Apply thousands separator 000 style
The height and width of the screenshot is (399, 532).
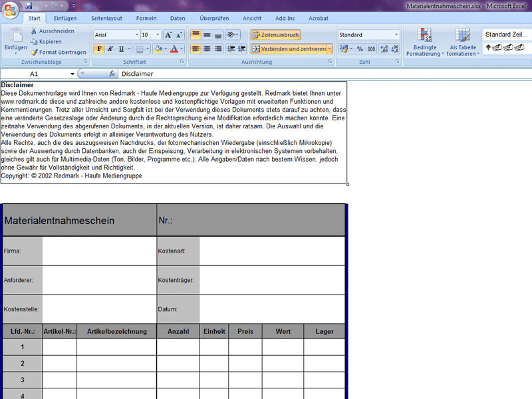coord(371,49)
